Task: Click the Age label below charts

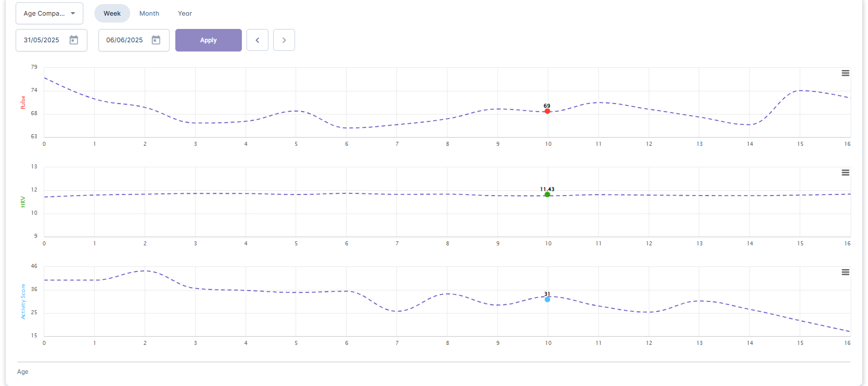Action: (23, 372)
